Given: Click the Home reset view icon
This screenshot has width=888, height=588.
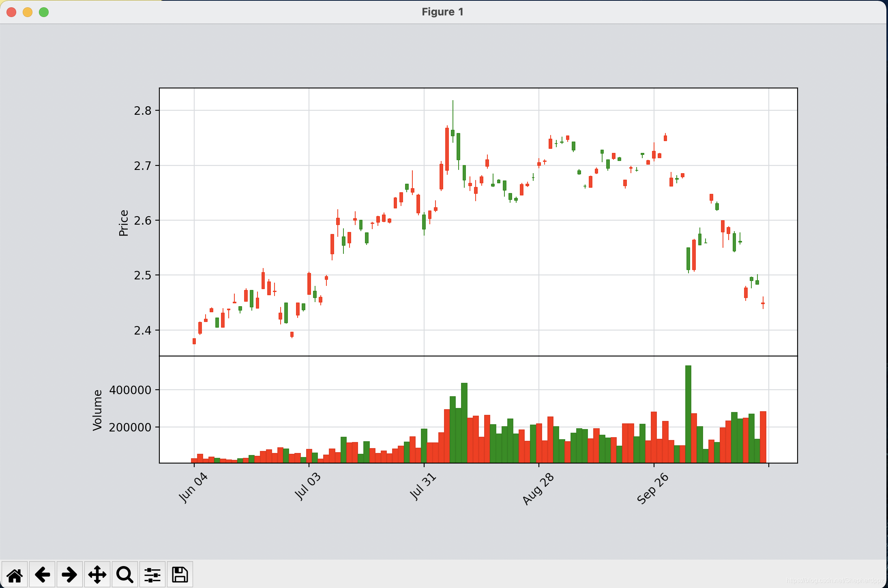Looking at the screenshot, I should (x=15, y=575).
